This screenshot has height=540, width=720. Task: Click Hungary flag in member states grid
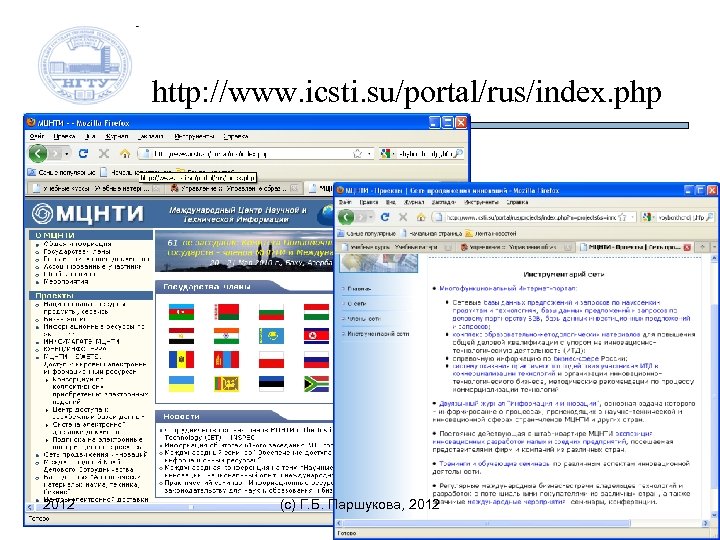[316, 312]
